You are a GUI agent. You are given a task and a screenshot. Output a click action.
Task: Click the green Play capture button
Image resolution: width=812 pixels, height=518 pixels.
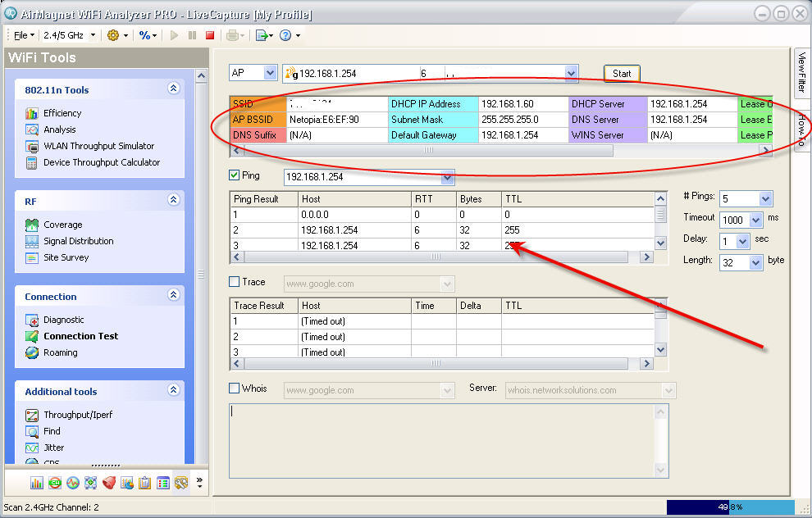click(174, 35)
